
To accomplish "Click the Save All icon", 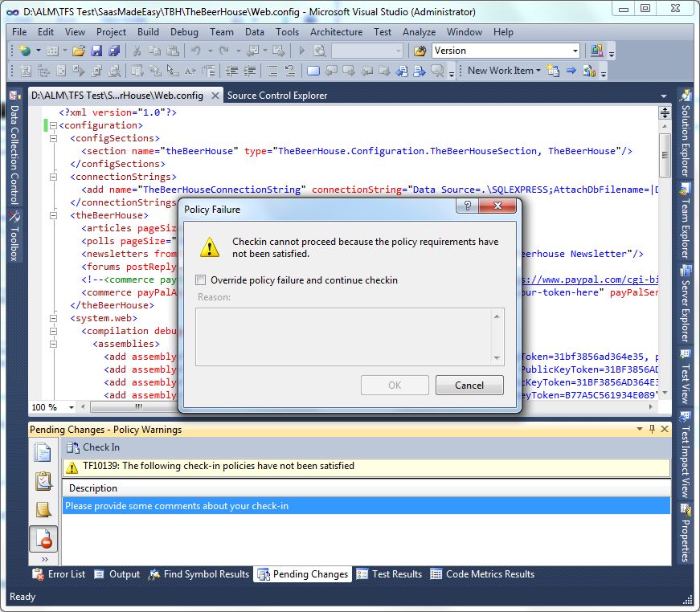I will click(114, 51).
